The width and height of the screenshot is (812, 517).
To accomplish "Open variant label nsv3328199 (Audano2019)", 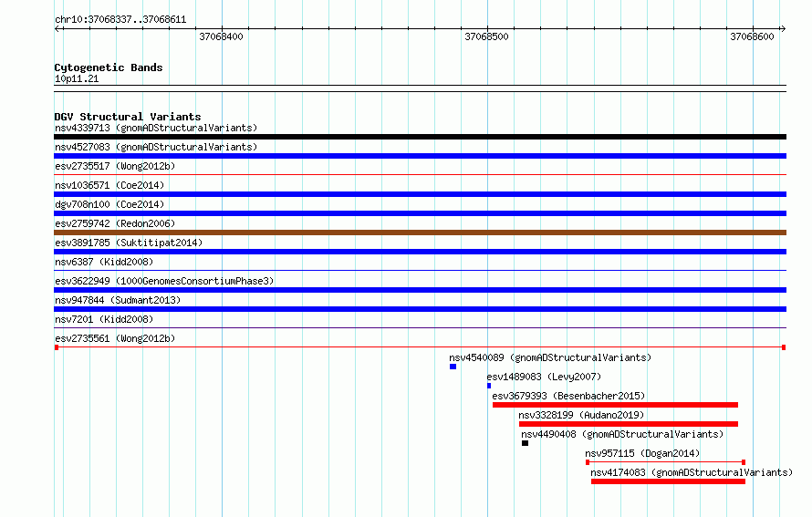I will (581, 415).
